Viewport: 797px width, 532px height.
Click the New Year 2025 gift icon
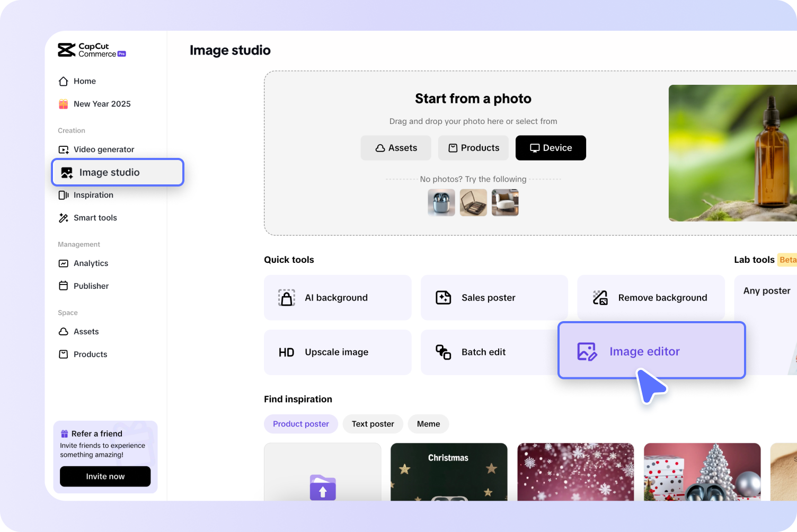tap(64, 104)
